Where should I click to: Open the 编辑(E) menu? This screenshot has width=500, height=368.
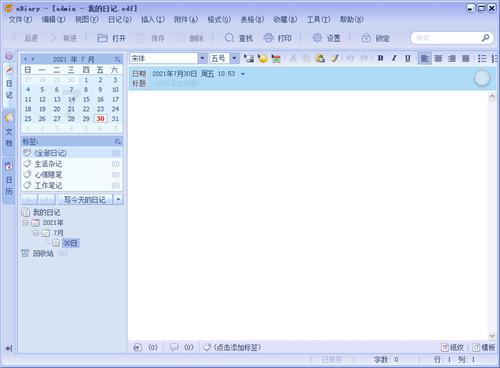[x=53, y=20]
